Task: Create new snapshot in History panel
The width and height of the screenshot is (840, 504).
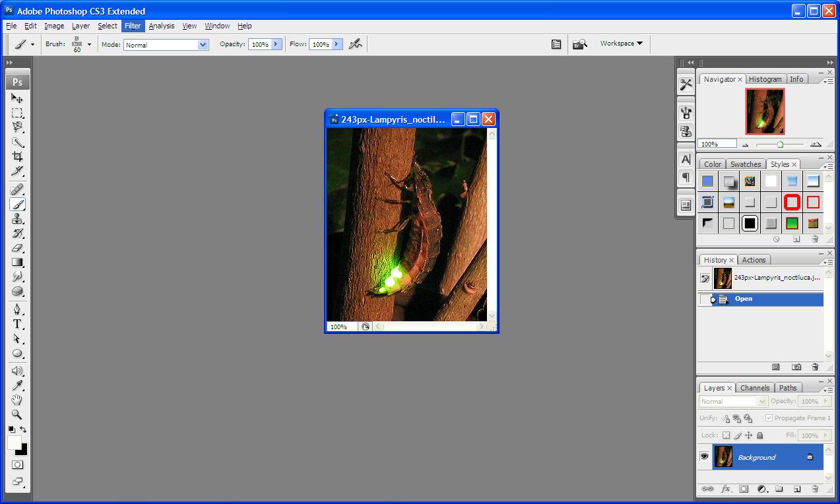Action: click(x=796, y=367)
